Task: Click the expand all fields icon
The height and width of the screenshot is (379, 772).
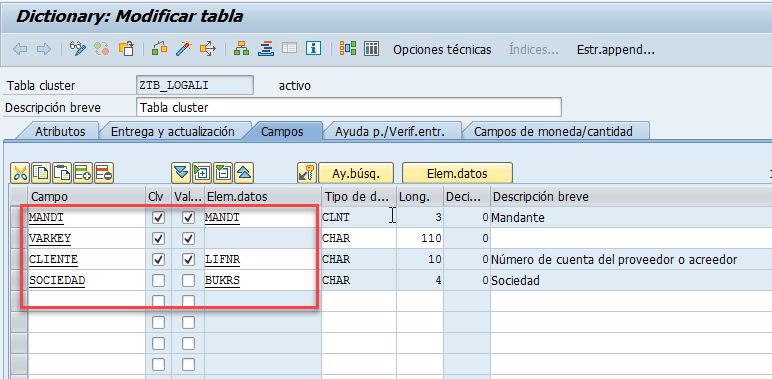Action: 181,173
